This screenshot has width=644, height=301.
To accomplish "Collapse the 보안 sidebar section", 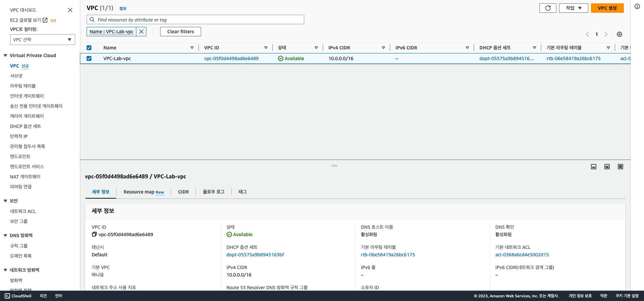I will [x=5, y=201].
